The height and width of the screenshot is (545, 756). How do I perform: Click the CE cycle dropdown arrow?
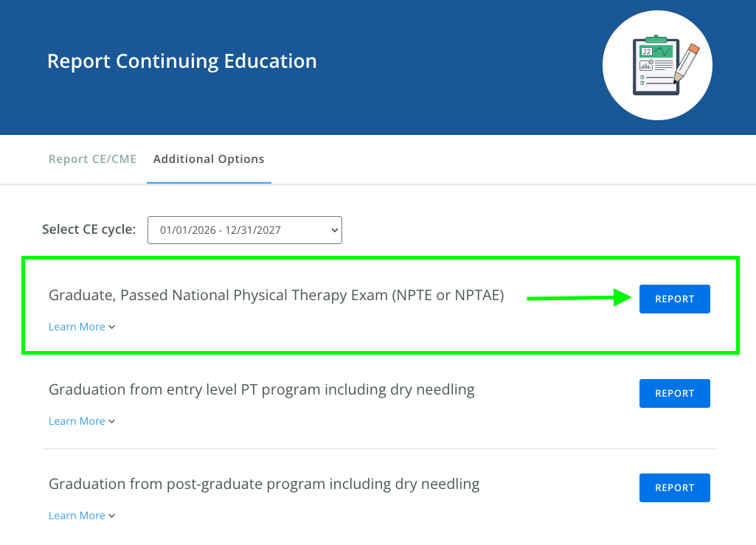coord(334,230)
